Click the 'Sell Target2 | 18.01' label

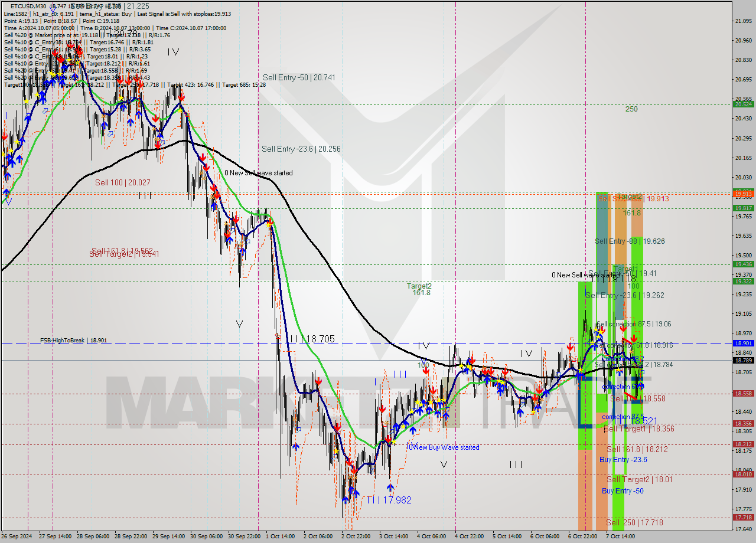[640, 480]
